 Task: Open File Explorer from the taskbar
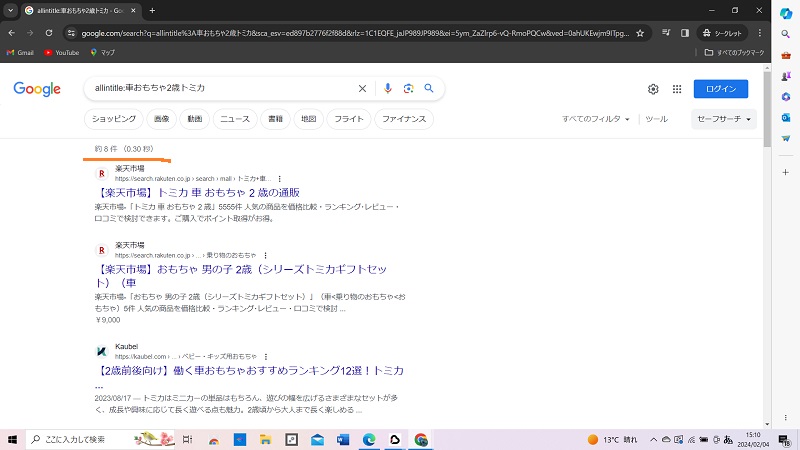coord(265,439)
